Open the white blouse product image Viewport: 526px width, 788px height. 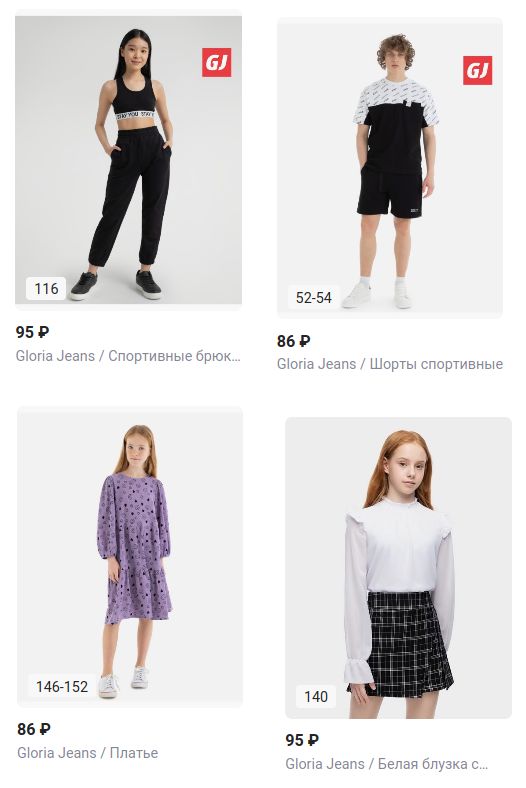click(x=398, y=567)
